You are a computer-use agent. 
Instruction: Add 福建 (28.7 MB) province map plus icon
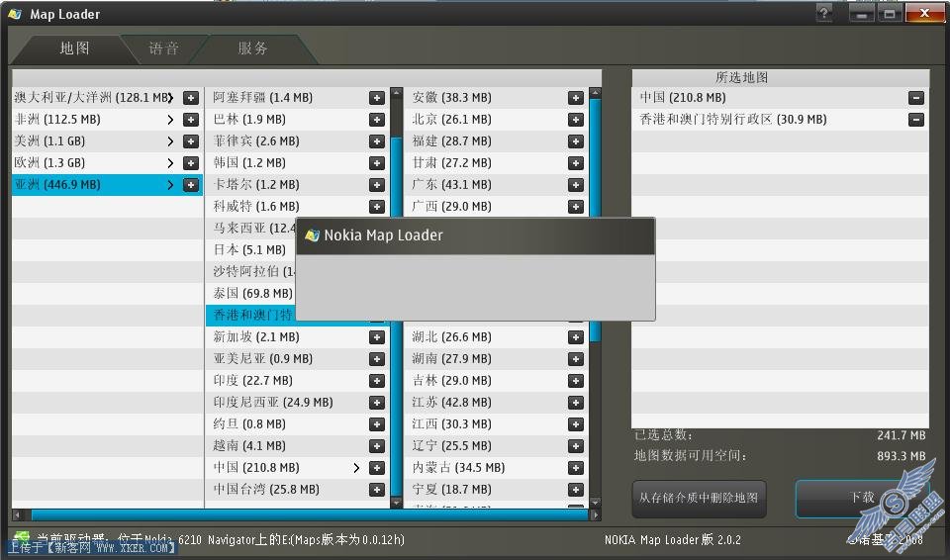pyautogui.click(x=576, y=141)
